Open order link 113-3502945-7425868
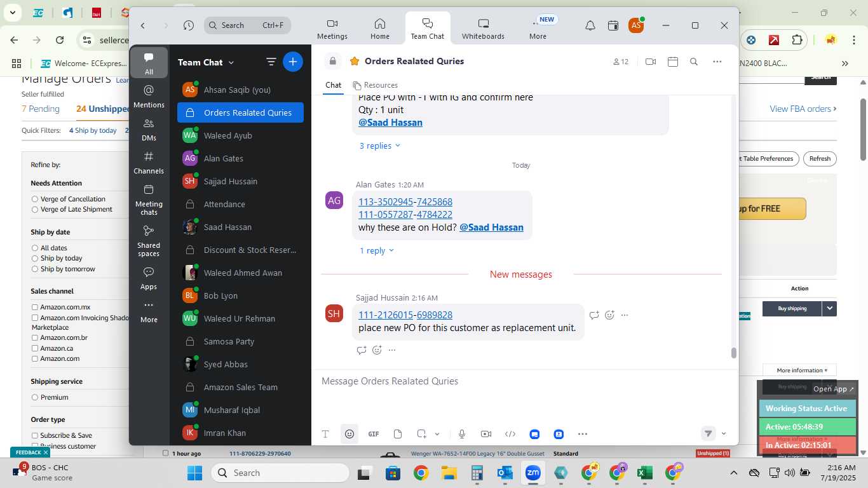The width and height of the screenshot is (868, 488). [405, 202]
